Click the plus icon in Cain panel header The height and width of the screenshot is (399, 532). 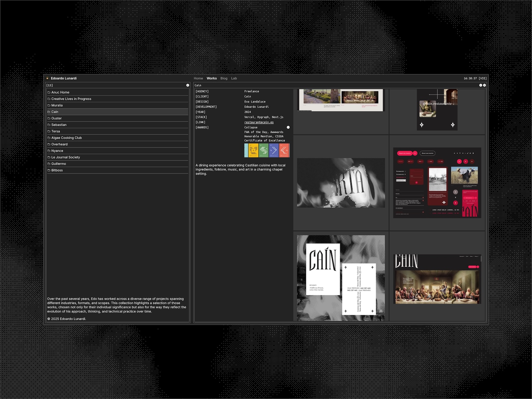click(480, 85)
